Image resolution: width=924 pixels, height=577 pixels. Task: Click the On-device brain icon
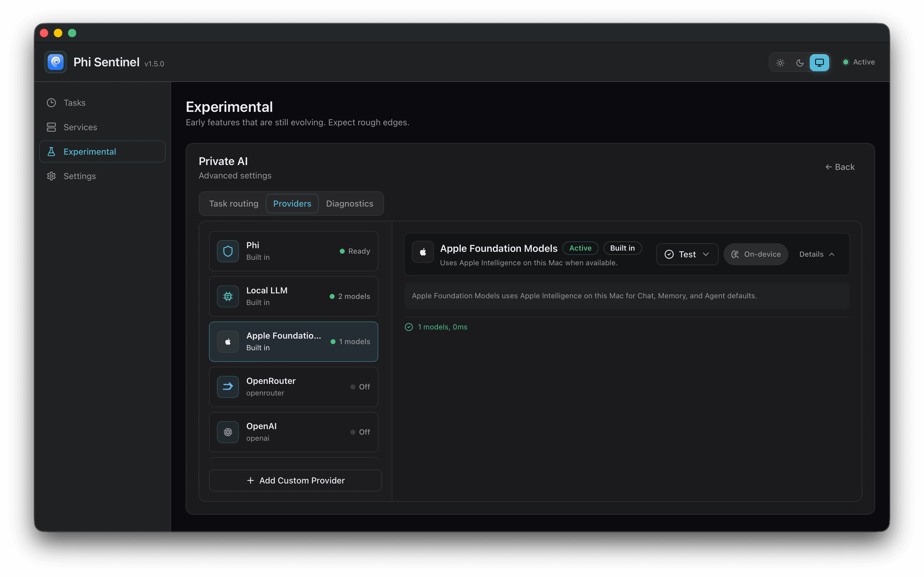735,255
